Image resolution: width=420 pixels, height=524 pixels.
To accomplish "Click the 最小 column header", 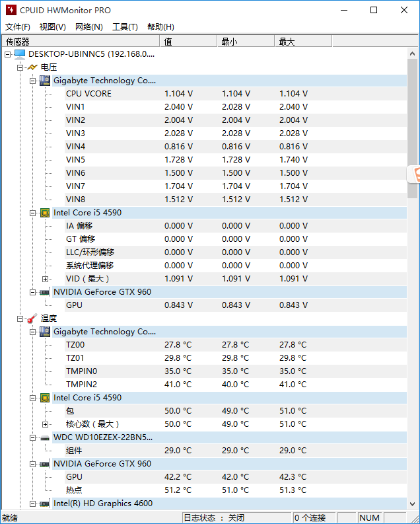I will point(246,42).
